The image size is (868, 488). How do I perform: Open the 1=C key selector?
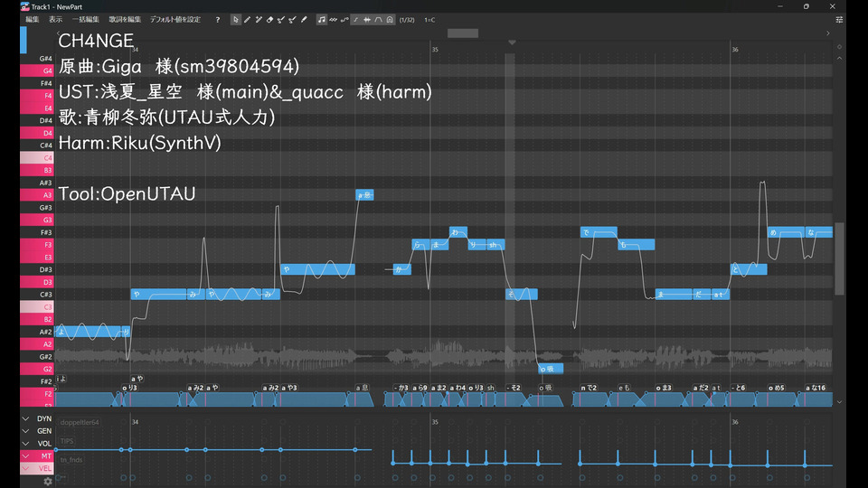pos(429,20)
